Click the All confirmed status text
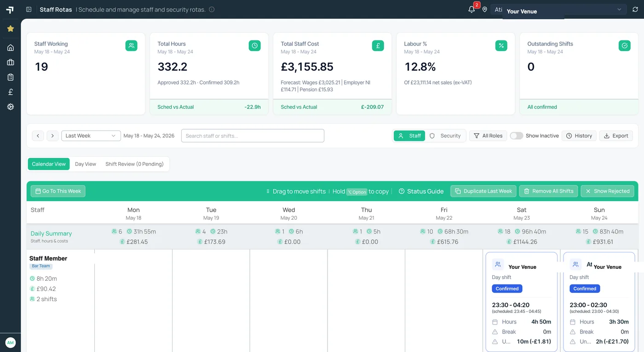 (542, 107)
